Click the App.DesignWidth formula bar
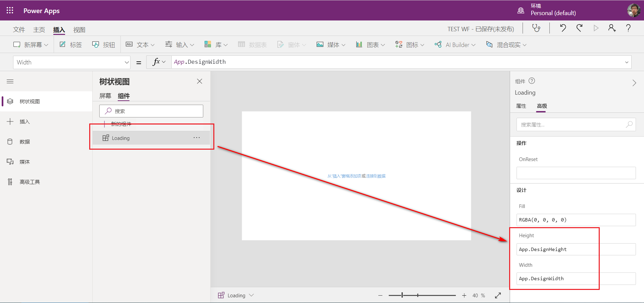This screenshot has height=303, width=644. (x=401, y=62)
